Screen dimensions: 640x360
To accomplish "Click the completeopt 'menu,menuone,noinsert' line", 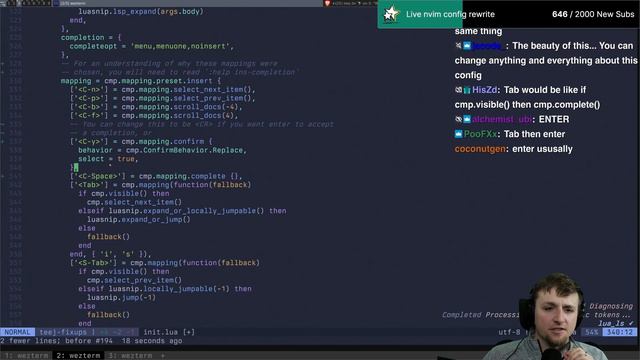I will (151, 46).
